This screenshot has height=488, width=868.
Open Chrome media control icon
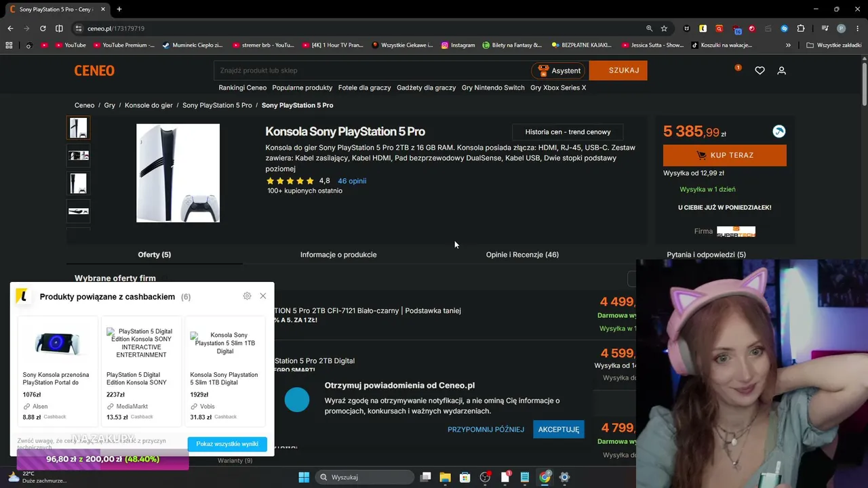point(825,28)
